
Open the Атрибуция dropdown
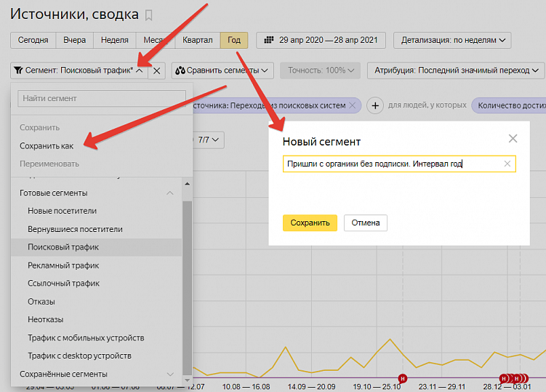click(456, 71)
